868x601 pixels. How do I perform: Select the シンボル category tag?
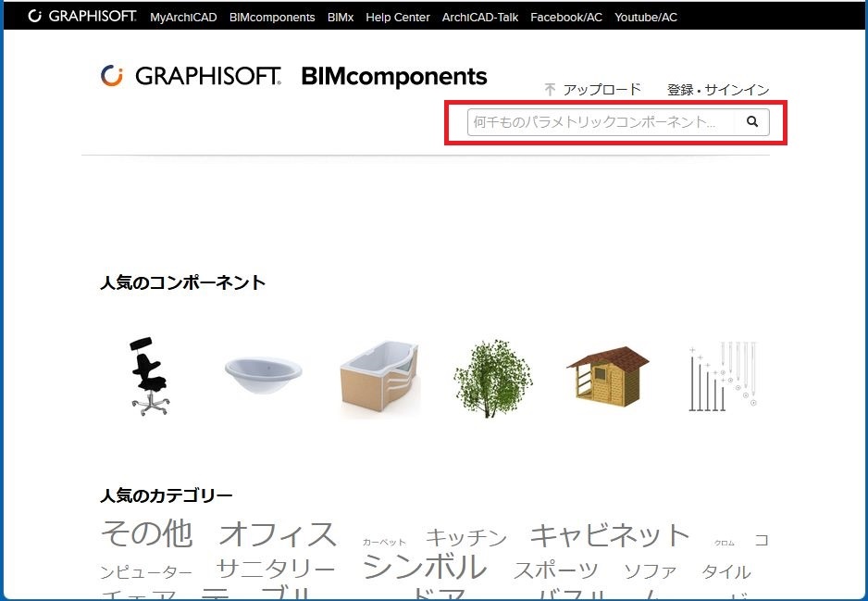[425, 567]
